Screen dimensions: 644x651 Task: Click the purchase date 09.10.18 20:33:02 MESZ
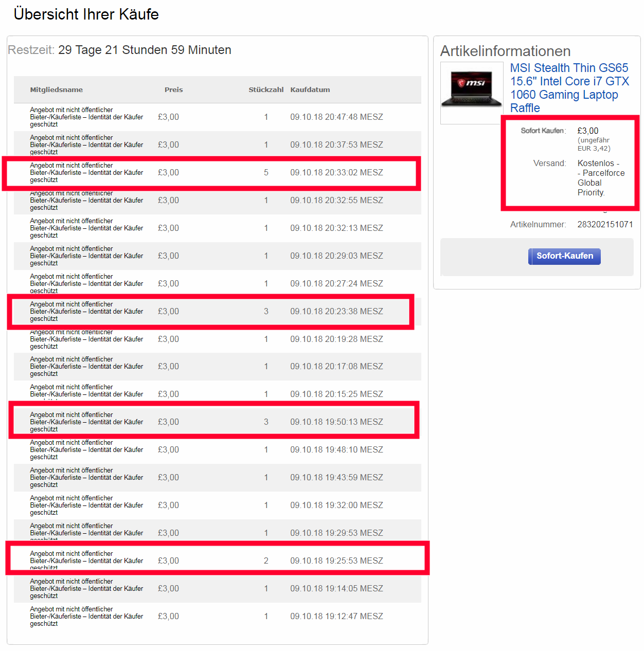click(x=336, y=172)
